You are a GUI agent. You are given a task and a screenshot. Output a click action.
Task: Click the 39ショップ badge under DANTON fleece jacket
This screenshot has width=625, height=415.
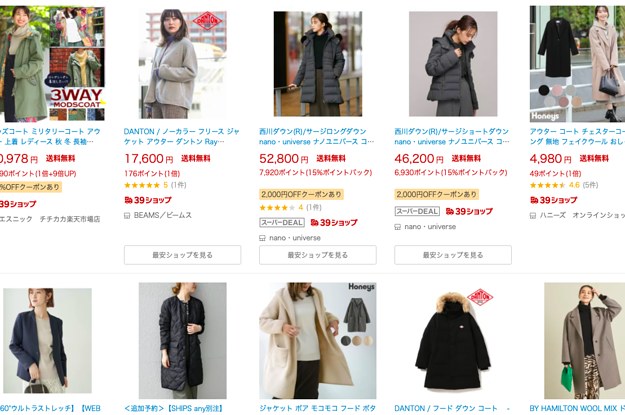[x=148, y=200]
